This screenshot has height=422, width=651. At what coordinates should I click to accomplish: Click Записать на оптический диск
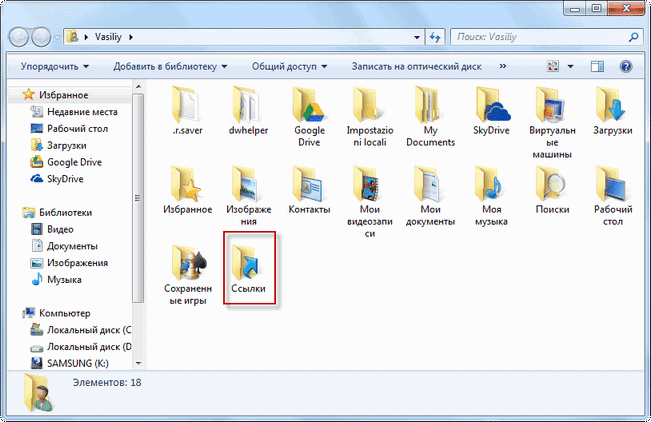416,66
